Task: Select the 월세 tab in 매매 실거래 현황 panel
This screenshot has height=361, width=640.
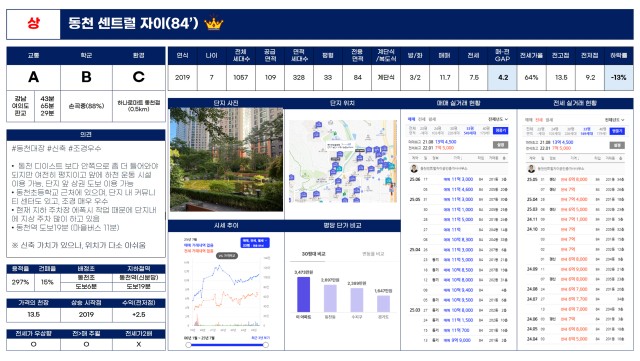Action: coord(432,119)
